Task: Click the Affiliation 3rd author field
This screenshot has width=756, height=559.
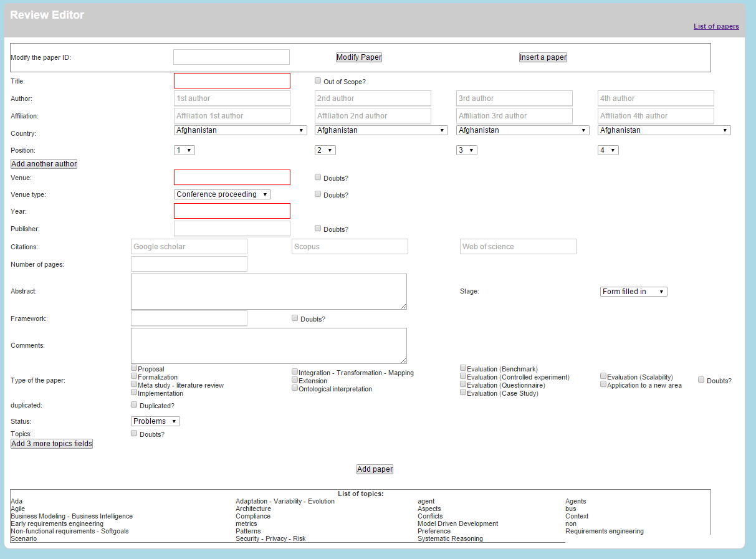Action: (x=514, y=116)
